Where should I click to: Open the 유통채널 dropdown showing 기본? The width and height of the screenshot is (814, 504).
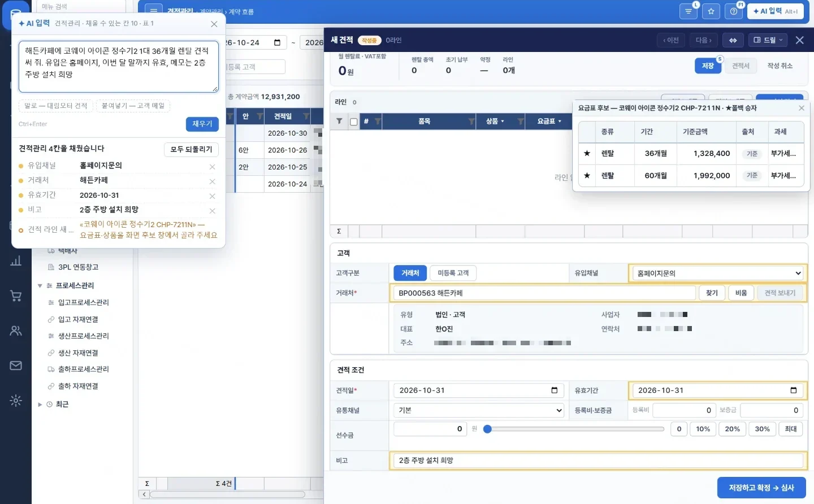(479, 410)
